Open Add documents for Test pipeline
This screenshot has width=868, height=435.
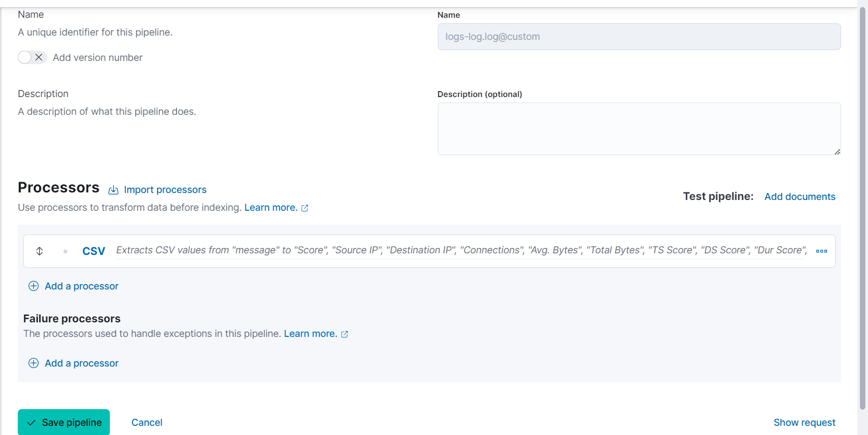800,197
